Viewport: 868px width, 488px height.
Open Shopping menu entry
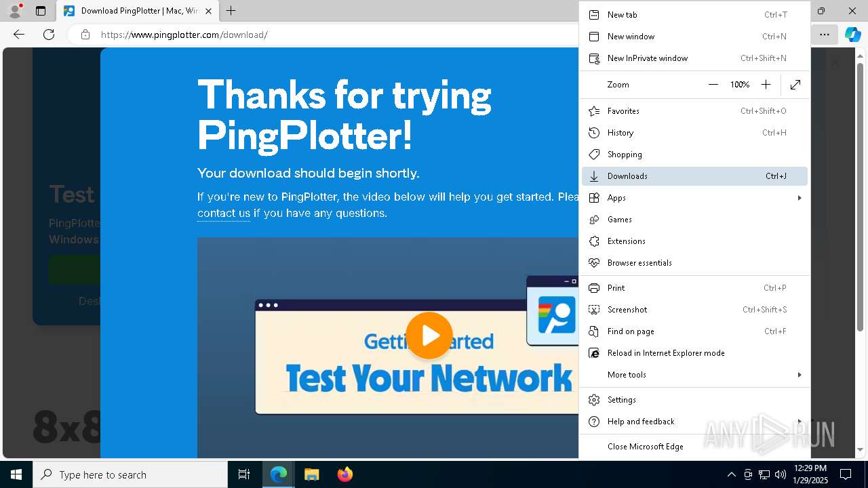tap(694, 155)
